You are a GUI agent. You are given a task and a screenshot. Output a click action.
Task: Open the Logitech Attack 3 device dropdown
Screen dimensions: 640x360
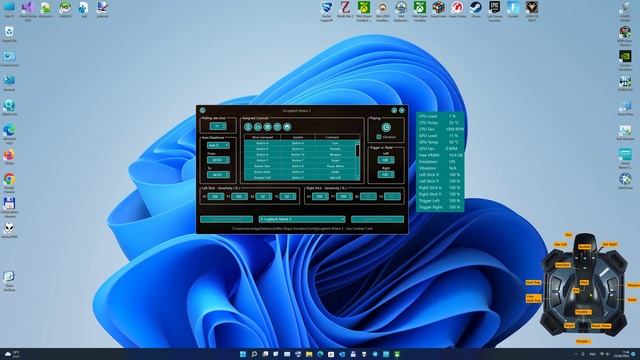coord(302,219)
